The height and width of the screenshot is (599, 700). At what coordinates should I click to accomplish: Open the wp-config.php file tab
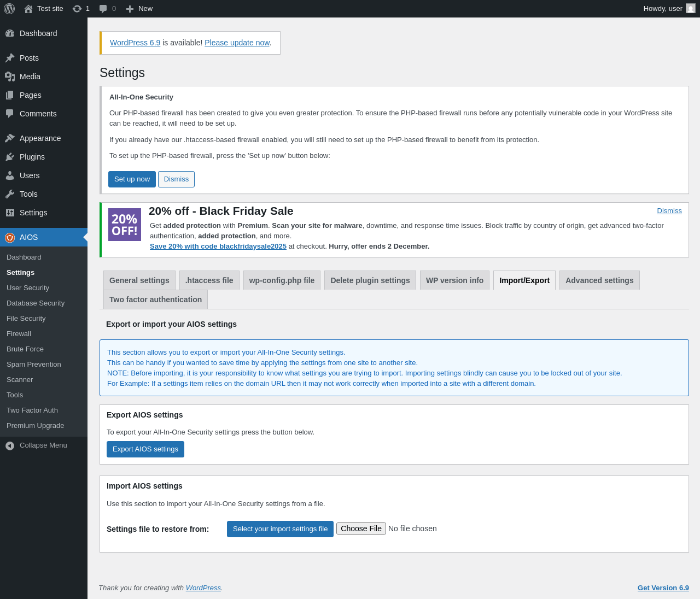coord(282,280)
